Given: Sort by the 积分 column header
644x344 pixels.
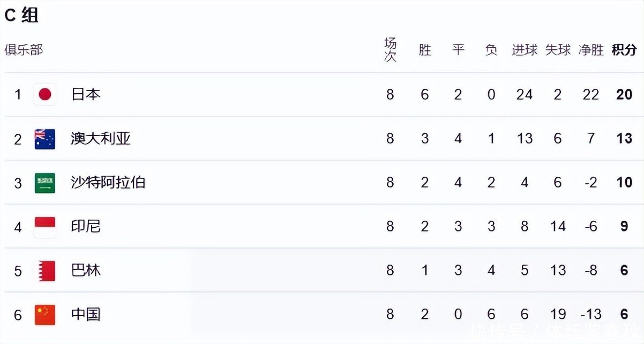Looking at the screenshot, I should (624, 50).
